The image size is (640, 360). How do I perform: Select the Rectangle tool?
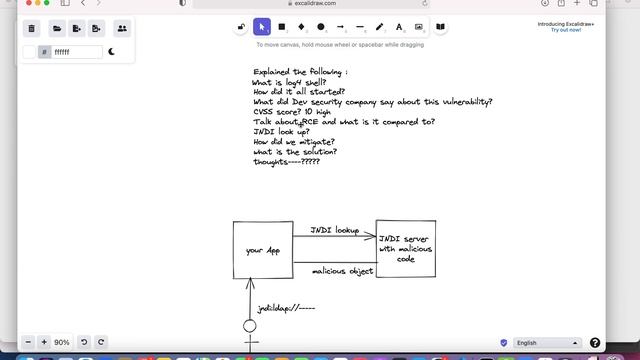(282, 27)
